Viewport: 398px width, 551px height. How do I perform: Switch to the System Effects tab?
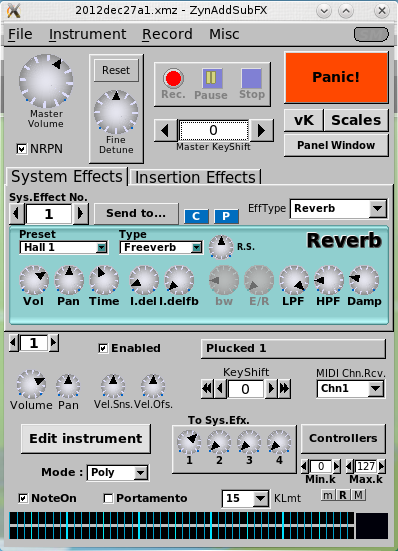[66, 176]
